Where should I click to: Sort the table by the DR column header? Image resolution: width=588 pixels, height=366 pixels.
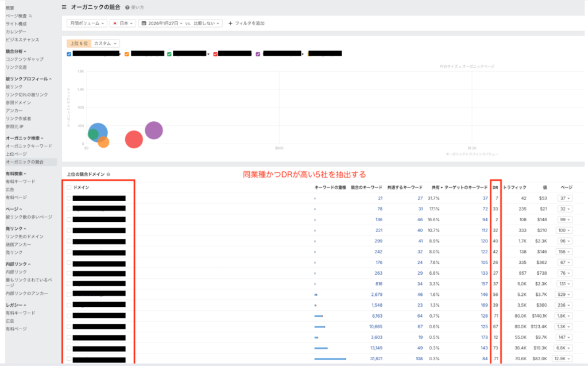pos(495,187)
